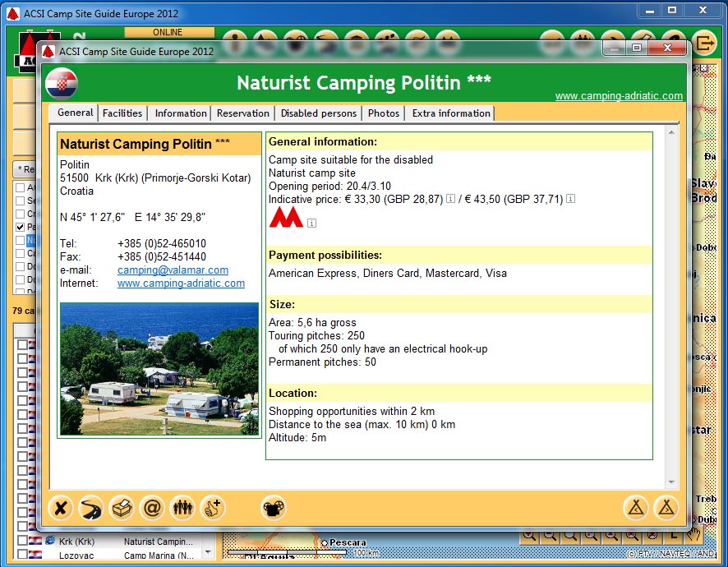Click the telephone number +385 (0)52-465010
This screenshot has width=728, height=567.
point(162,243)
